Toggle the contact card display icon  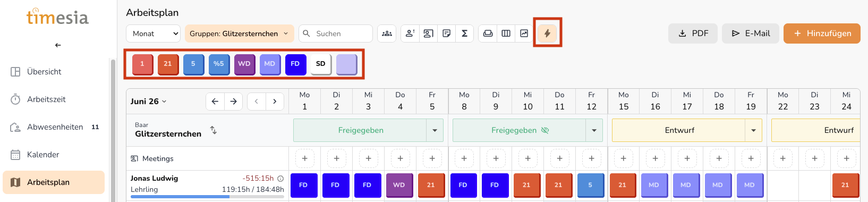pos(428,33)
